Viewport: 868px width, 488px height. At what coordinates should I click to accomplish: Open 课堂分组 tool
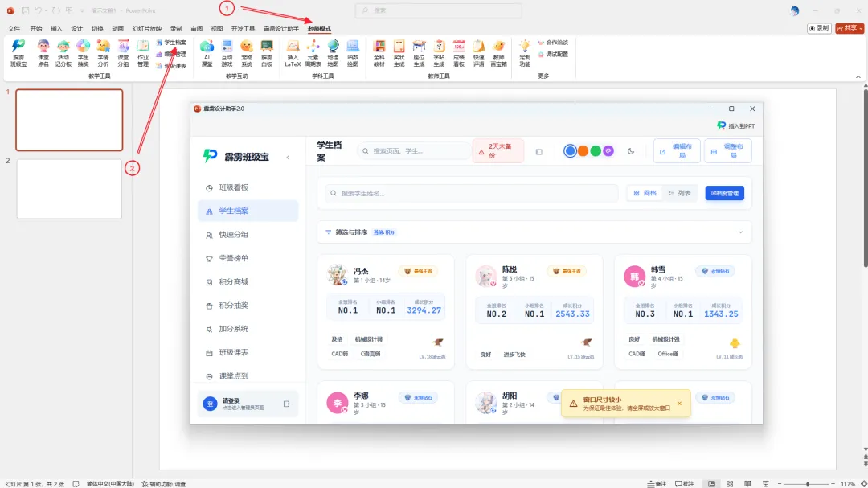(123, 53)
